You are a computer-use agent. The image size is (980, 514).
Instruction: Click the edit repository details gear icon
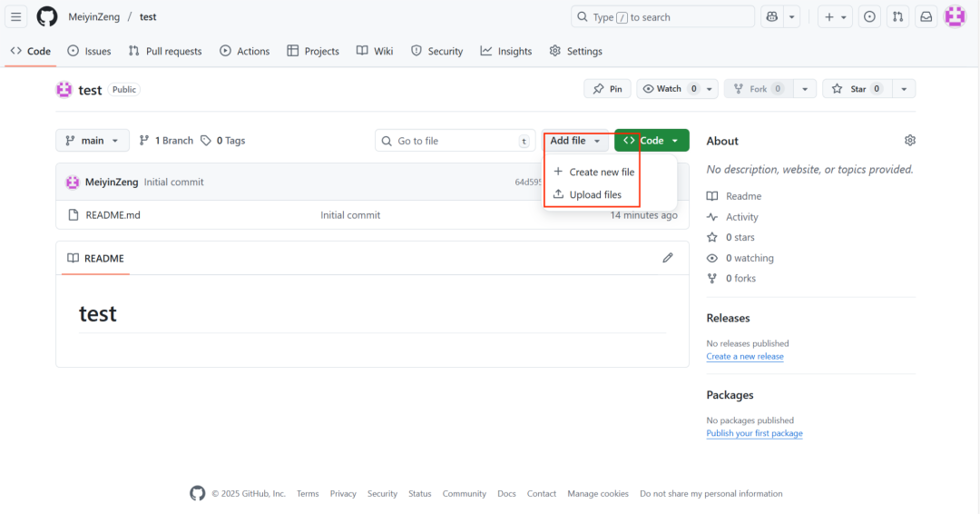910,141
